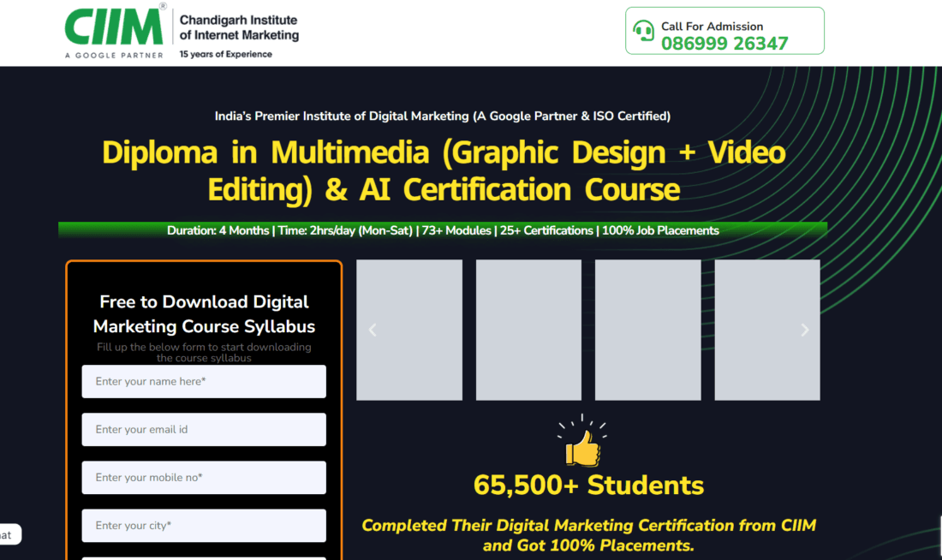Go to the previous carousel slide
The height and width of the screenshot is (560, 942).
pos(373,330)
